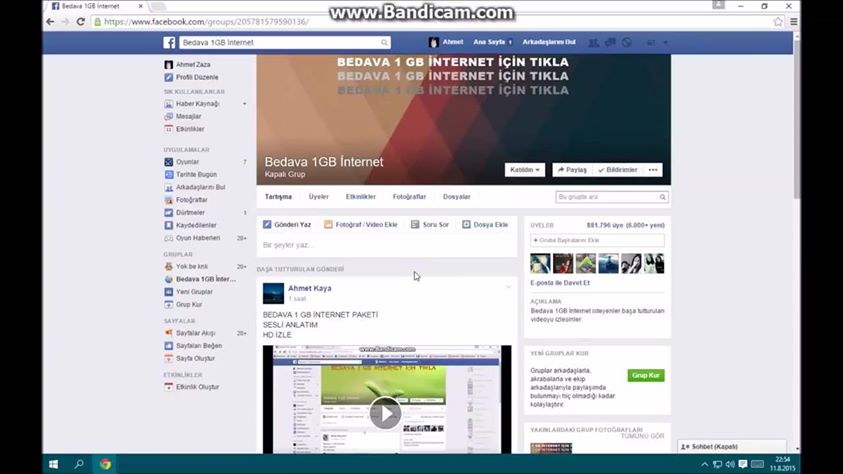Select Gönderi Yaz composer option
843x474 pixels.
tap(287, 225)
